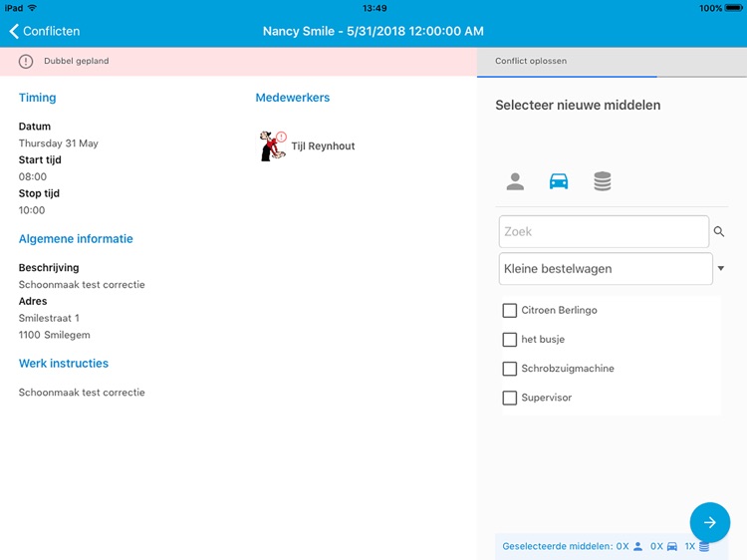
Task: Go back to Conflicten
Action: [44, 31]
